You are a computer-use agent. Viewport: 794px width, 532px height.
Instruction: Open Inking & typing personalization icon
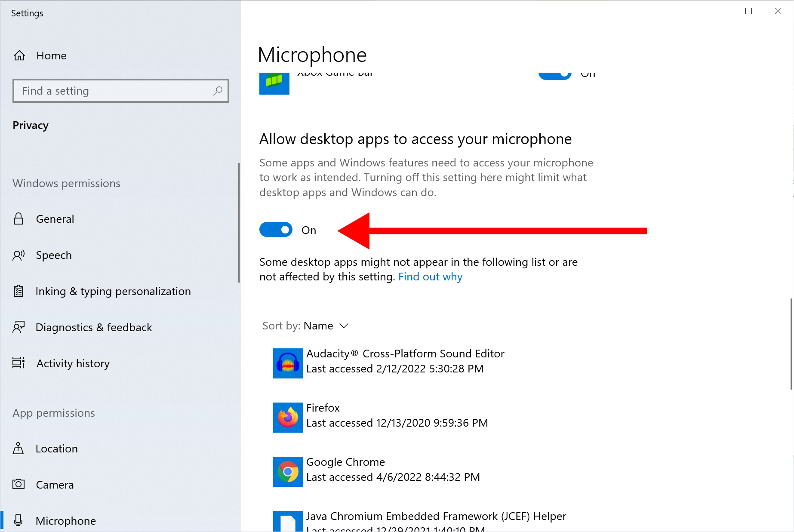pos(19,291)
